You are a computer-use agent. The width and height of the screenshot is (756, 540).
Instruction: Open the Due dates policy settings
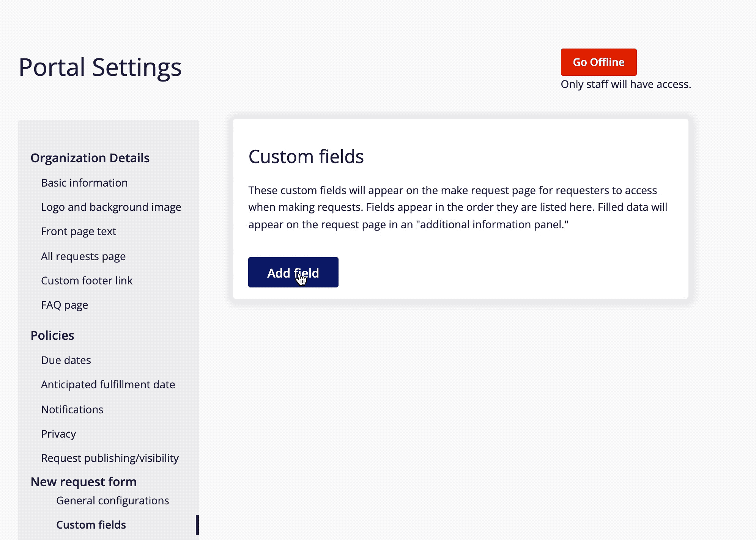coord(66,360)
